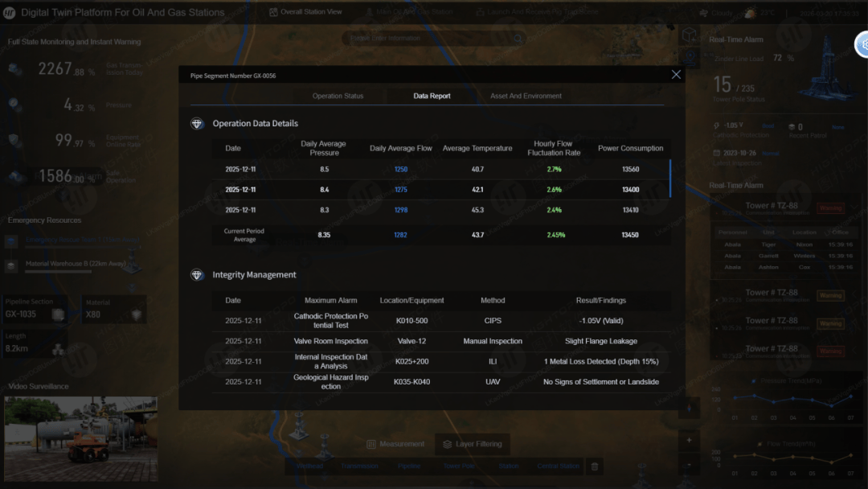Click the weather sun-cloud icon

click(x=750, y=13)
